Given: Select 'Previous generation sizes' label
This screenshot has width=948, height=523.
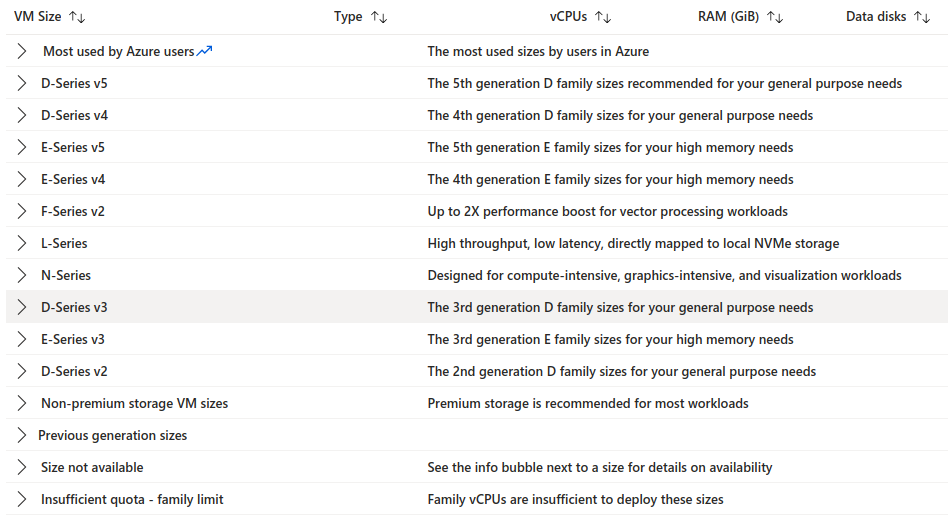Looking at the screenshot, I should [112, 436].
